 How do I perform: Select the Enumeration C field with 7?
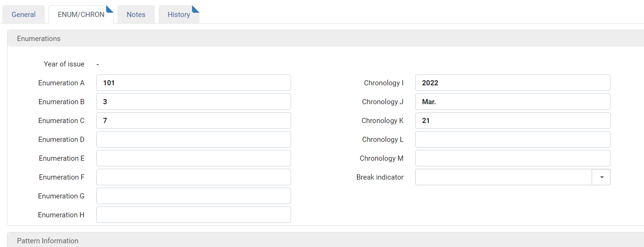tap(193, 121)
